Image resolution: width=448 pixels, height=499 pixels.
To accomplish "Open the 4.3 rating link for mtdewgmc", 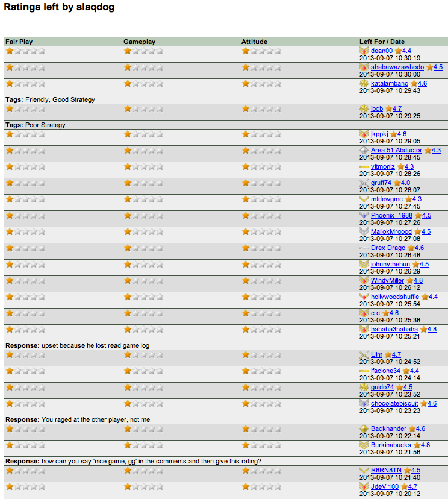I will coord(417,199).
